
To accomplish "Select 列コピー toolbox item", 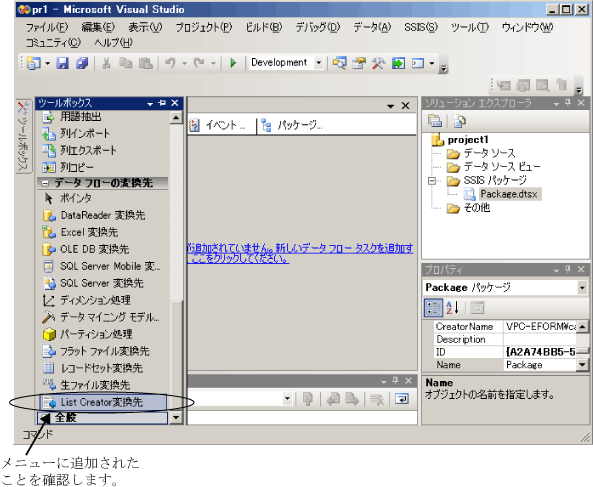I will click(103, 167).
